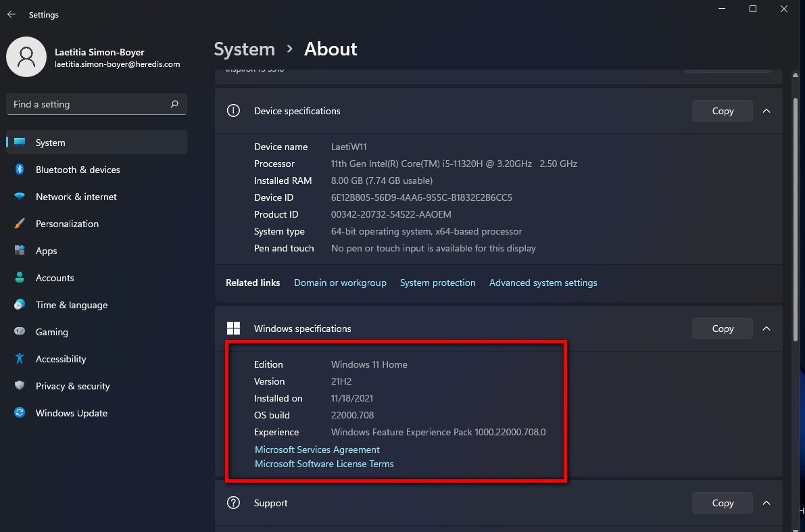Click the back arrow in Settings

(x=11, y=15)
